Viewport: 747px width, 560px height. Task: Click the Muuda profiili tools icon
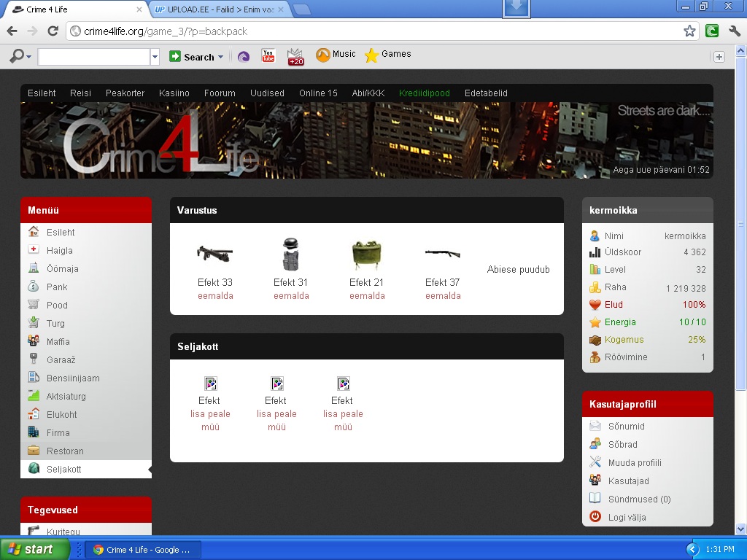point(595,462)
